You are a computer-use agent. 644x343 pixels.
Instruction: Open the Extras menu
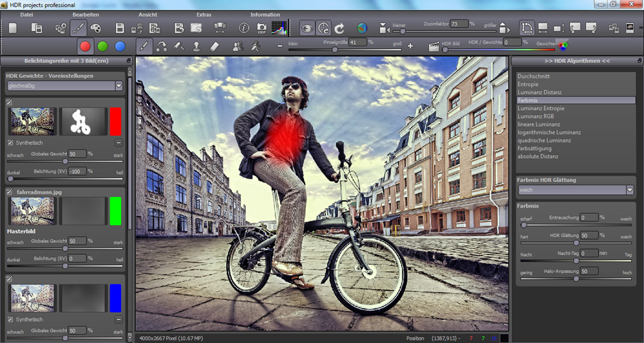pyautogui.click(x=204, y=14)
